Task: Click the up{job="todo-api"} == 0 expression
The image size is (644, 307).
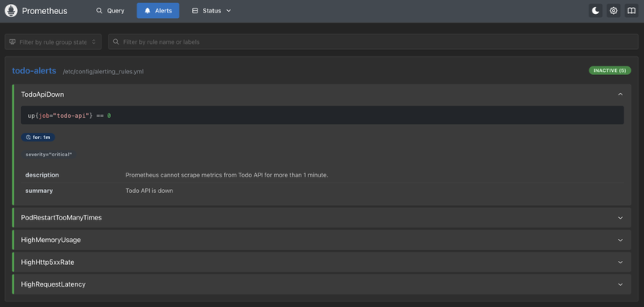Action: coord(69,116)
